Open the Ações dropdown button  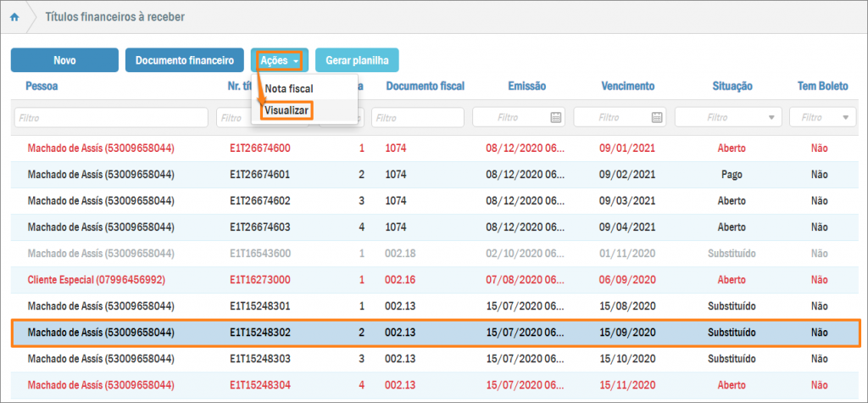click(279, 60)
